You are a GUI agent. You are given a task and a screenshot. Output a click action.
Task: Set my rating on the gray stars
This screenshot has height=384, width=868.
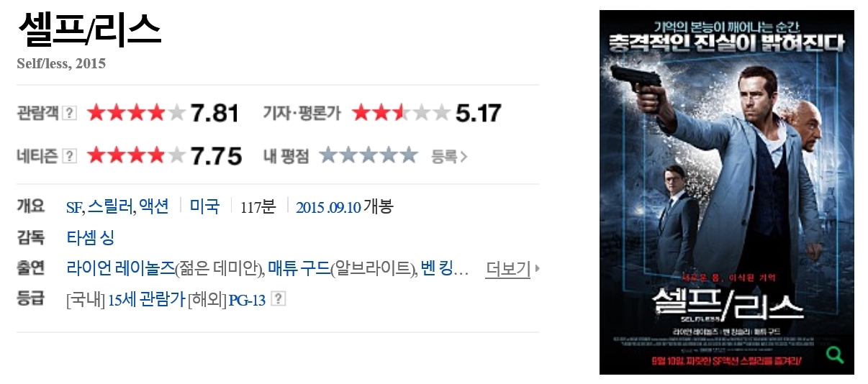click(369, 155)
